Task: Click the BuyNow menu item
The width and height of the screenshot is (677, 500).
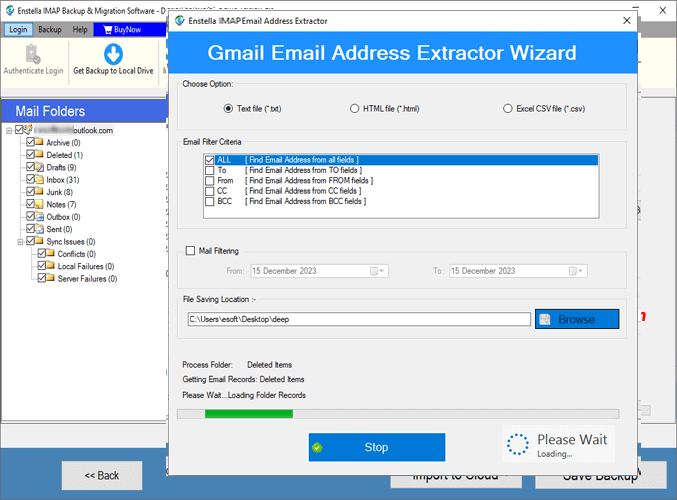Action: point(130,29)
